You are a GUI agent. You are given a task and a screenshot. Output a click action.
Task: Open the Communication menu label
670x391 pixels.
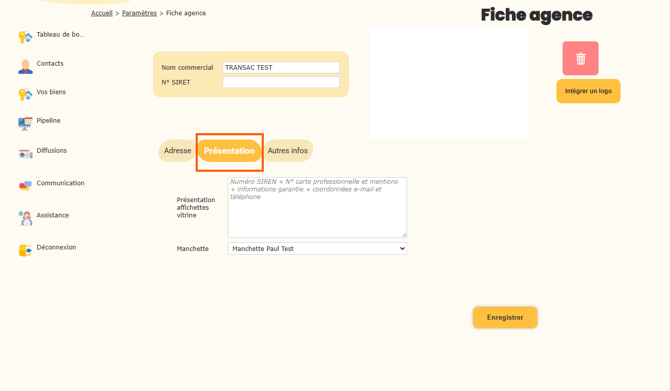(x=60, y=183)
